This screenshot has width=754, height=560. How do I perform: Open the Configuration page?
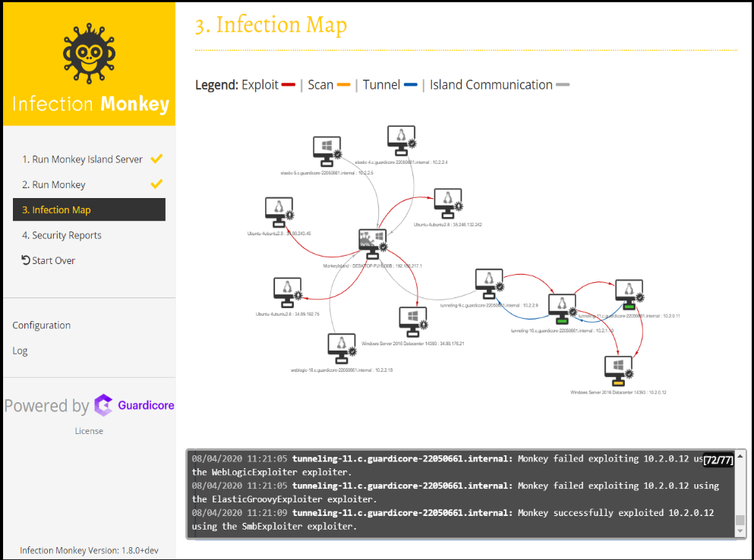pos(41,326)
